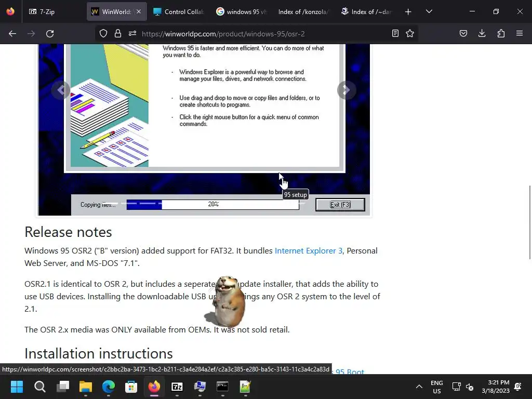
Task: Open the tracking protection shield panel
Action: click(x=103, y=34)
